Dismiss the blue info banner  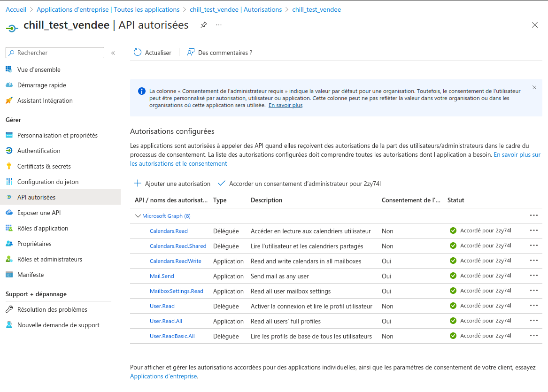[x=534, y=87]
